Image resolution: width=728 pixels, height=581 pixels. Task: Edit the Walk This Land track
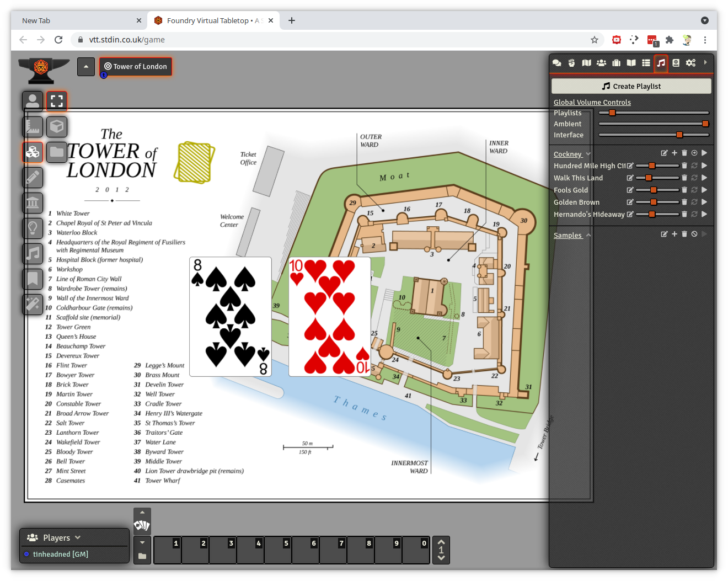click(630, 178)
